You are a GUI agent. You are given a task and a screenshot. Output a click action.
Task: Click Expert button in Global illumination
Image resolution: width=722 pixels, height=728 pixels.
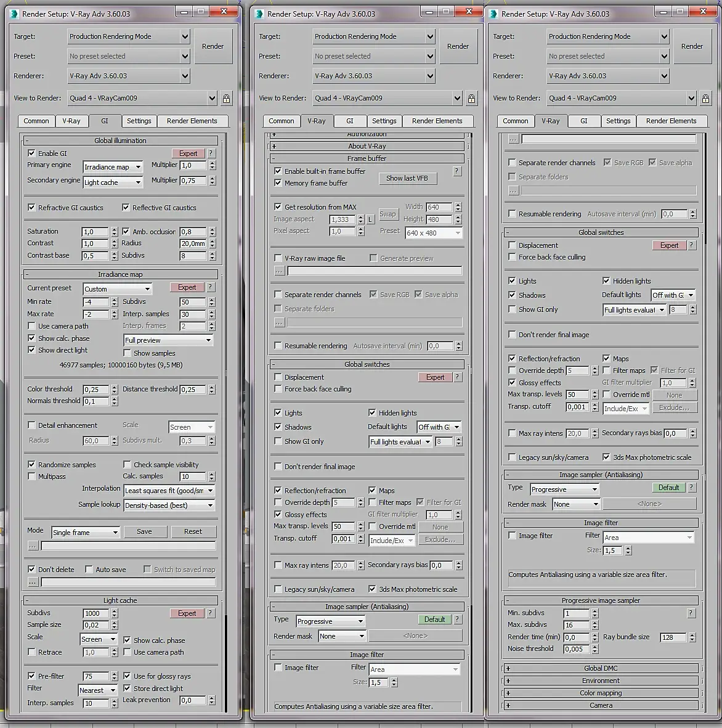pos(189,153)
